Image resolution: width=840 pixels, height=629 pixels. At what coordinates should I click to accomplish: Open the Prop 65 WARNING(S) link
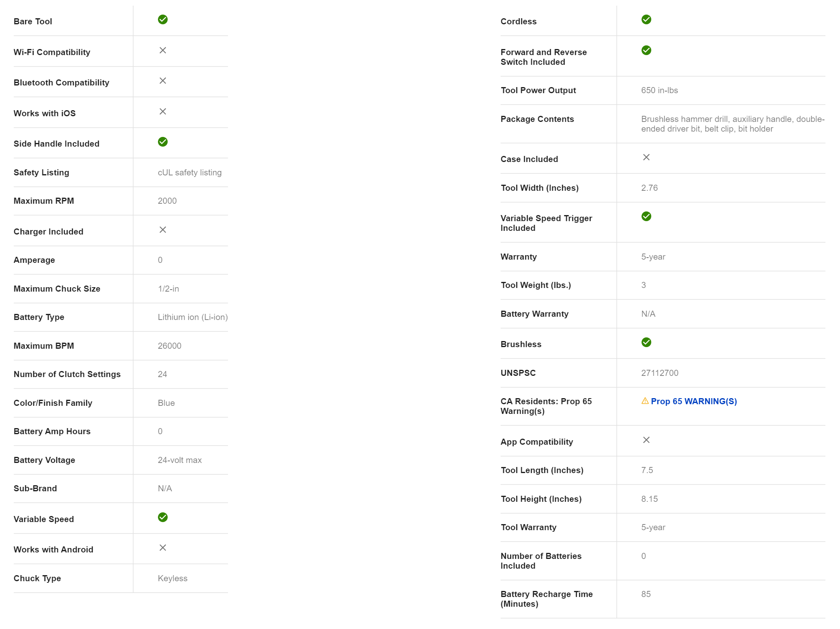(694, 401)
